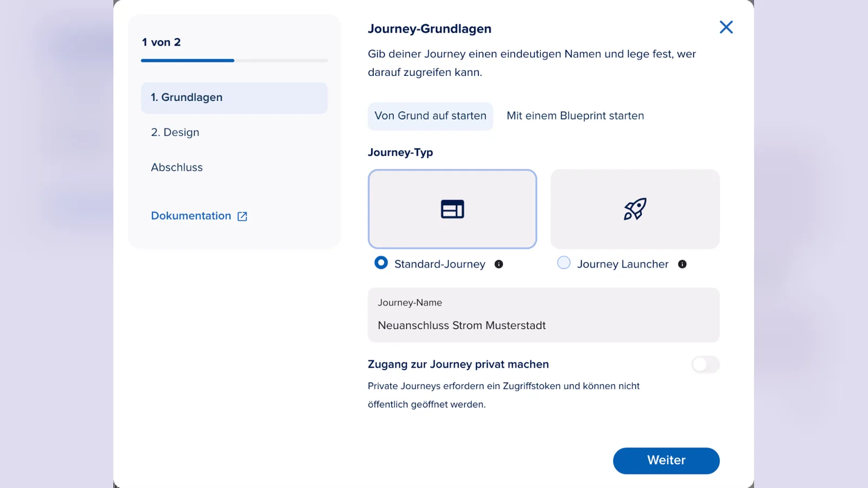868x488 pixels.
Task: Click the Journey-Grundlagen title
Action: (x=430, y=29)
